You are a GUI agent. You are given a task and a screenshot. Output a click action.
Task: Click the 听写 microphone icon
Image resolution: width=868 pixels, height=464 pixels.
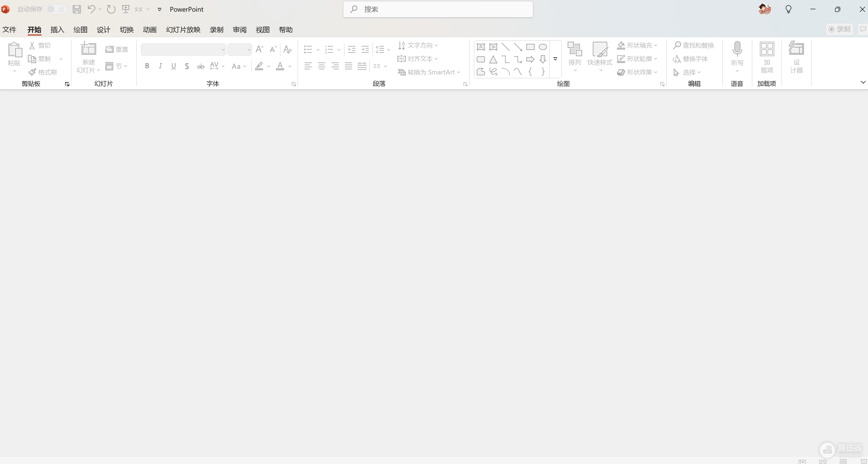[x=737, y=49]
